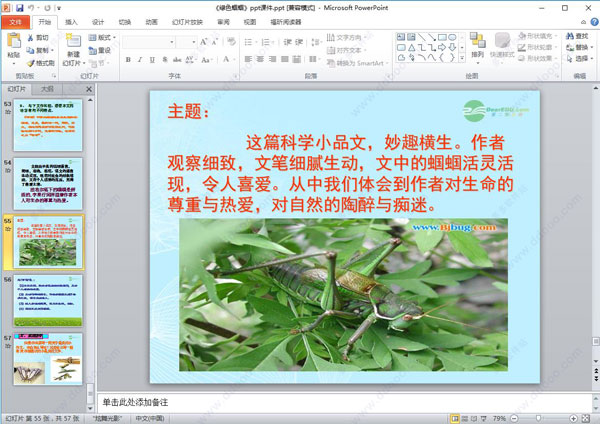Image resolution: width=600 pixels, height=424 pixels.
Task: Toggle Center text alignment
Action: pos(260,59)
